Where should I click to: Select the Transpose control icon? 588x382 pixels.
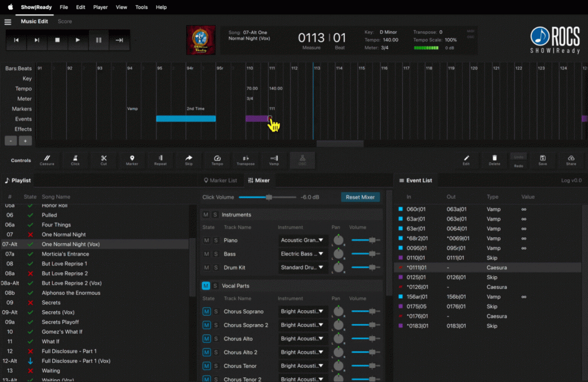coord(245,158)
